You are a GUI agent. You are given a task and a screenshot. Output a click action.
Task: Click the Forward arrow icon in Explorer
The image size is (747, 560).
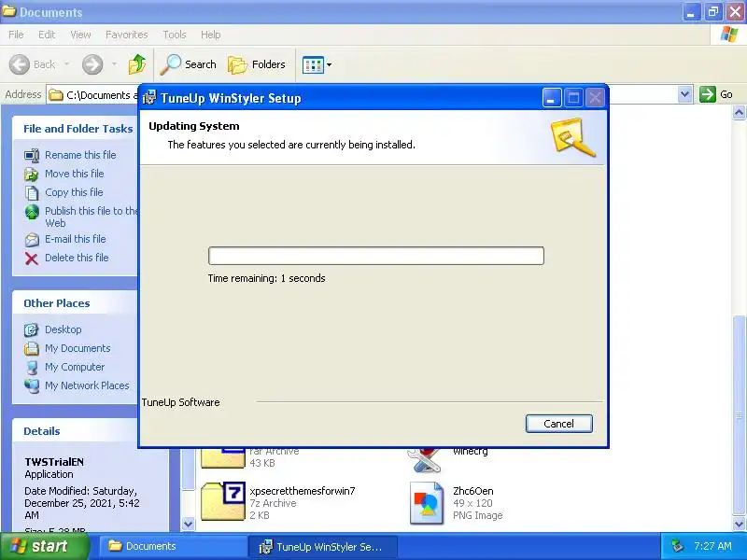[x=92, y=64]
